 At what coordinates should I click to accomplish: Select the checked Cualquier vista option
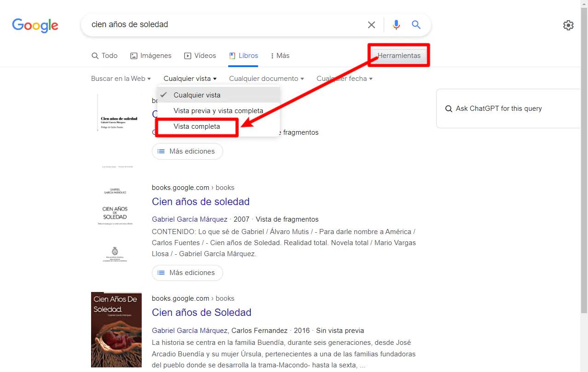(197, 95)
